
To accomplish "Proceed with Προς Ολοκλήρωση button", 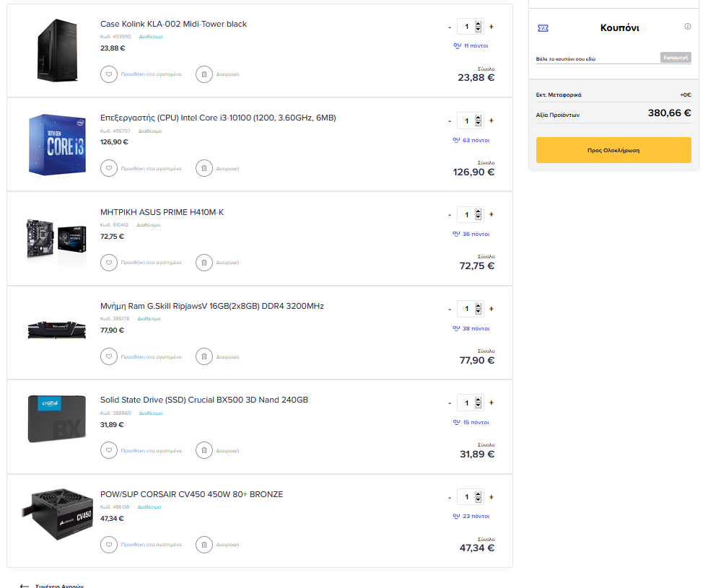I will tap(613, 150).
